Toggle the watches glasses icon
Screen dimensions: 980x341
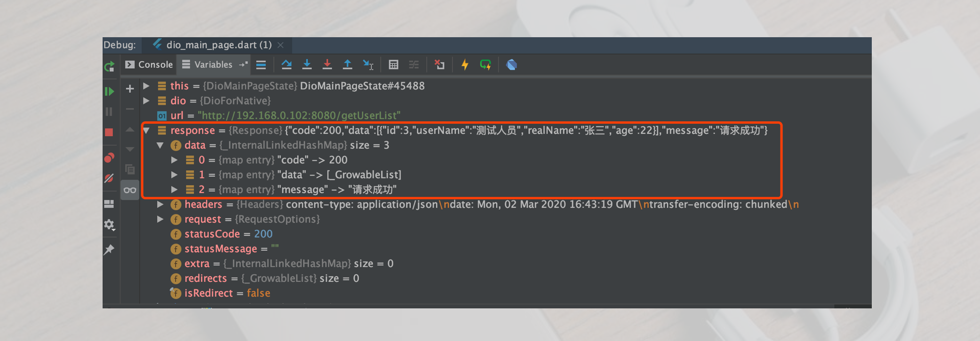(x=130, y=190)
